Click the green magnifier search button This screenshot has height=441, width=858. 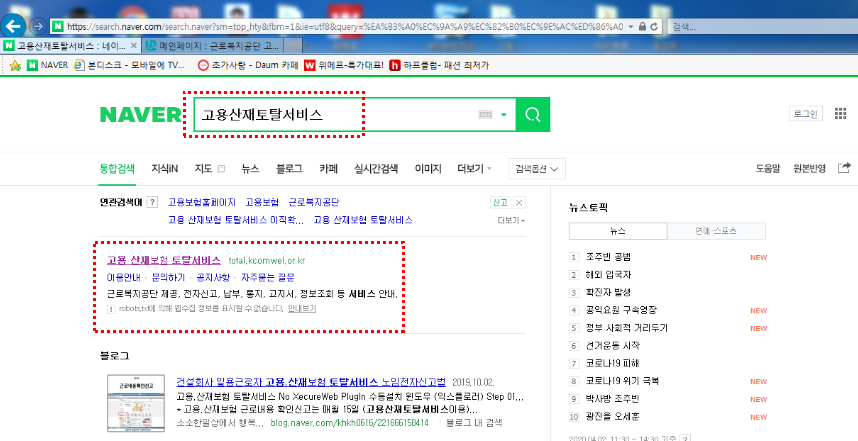point(533,114)
